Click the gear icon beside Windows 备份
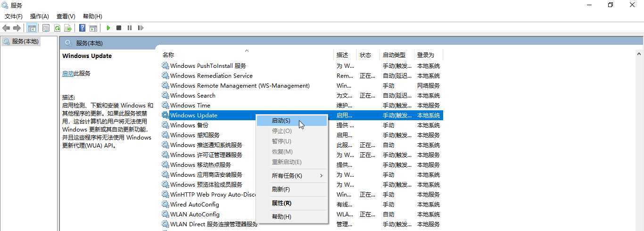This screenshot has height=231, width=644. [x=165, y=125]
